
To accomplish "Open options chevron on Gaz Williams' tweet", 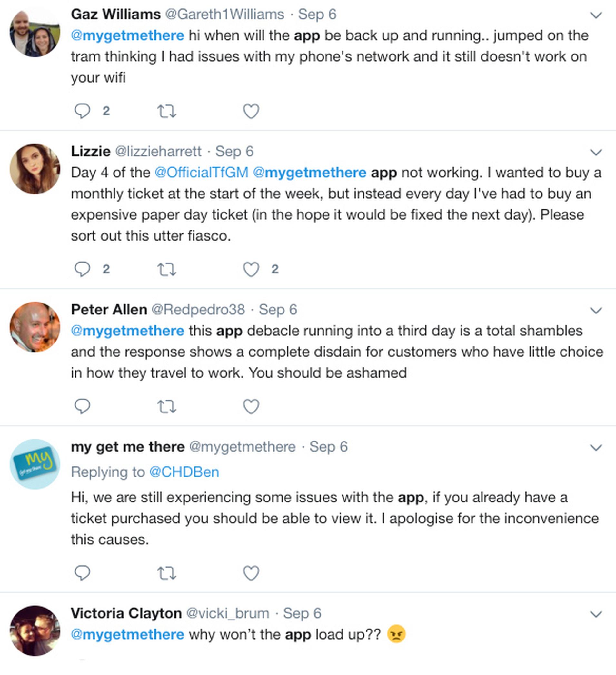I will click(596, 15).
